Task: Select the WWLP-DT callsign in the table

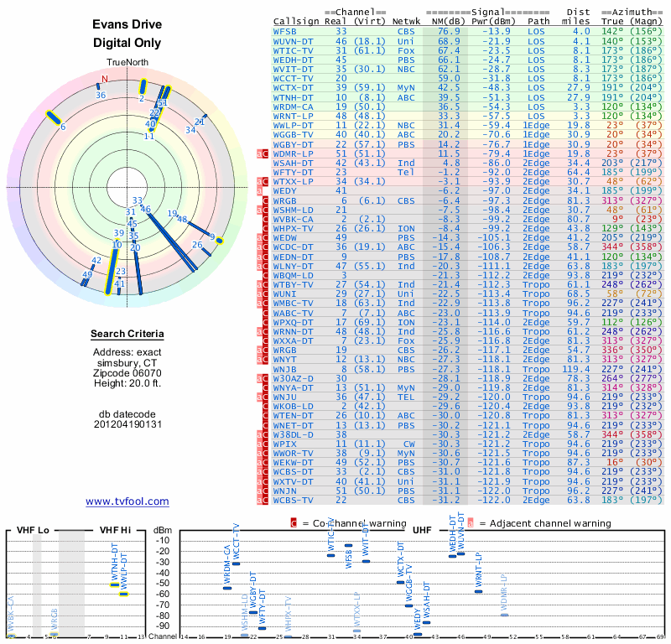Action: point(293,126)
